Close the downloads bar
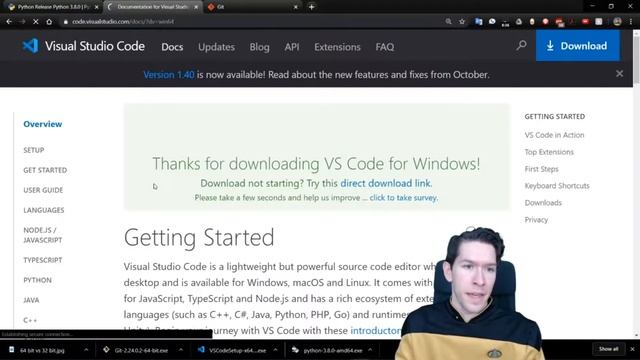Image resolution: width=640 pixels, height=360 pixels. tap(632, 349)
